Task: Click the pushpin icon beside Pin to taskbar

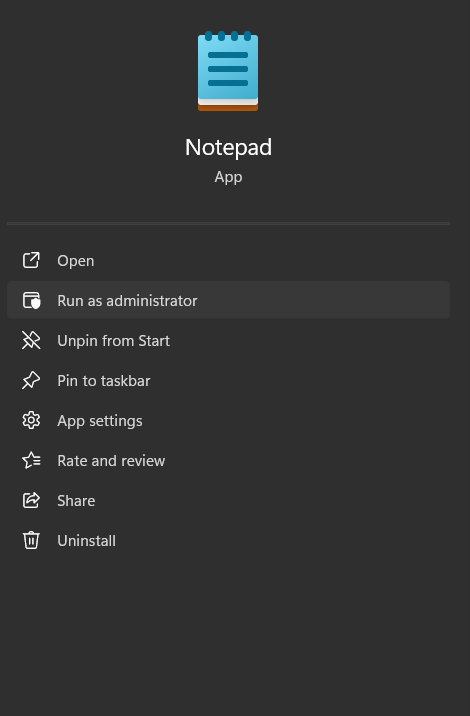Action: 31,380
